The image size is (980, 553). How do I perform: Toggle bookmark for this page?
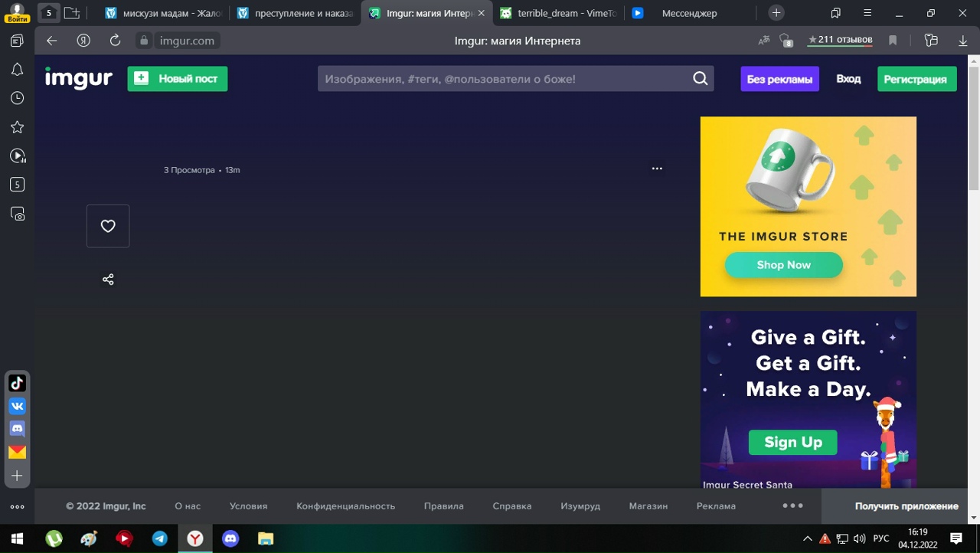pyautogui.click(x=893, y=41)
